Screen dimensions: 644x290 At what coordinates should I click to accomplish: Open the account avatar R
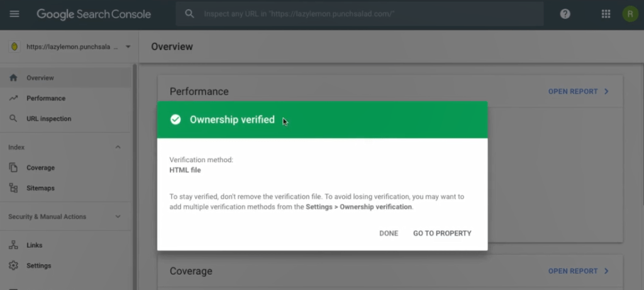pyautogui.click(x=630, y=14)
